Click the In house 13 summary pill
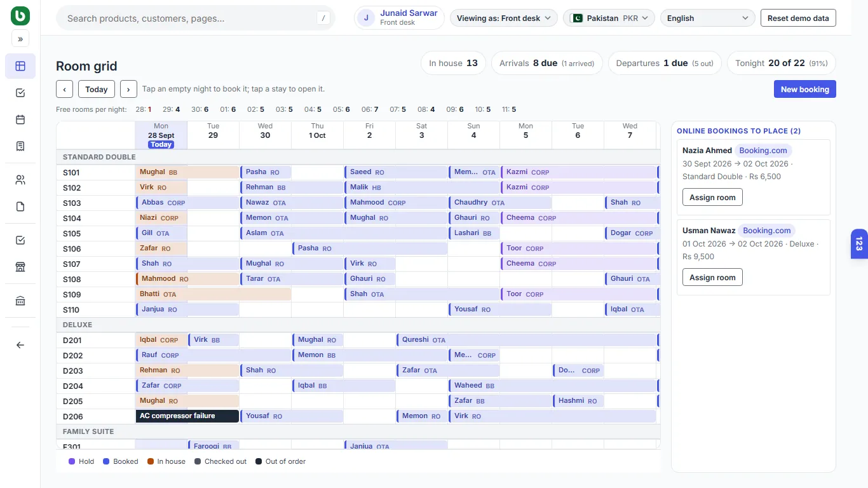Viewport: 868px width, 488px height. pyautogui.click(x=453, y=63)
